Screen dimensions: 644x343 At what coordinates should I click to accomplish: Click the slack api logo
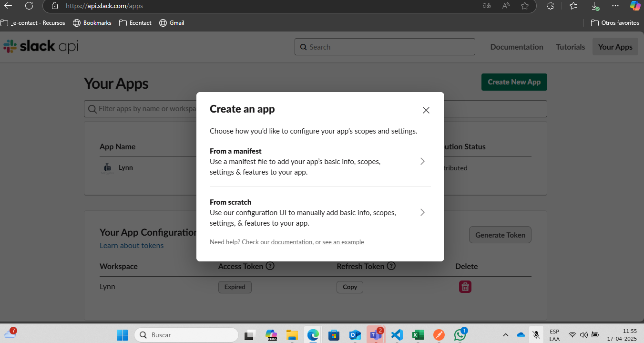(x=41, y=46)
